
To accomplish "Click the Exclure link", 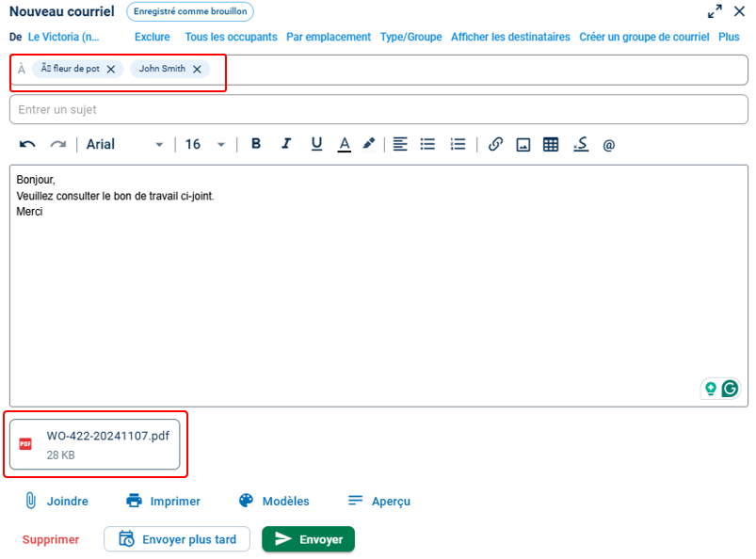I will click(x=153, y=37).
